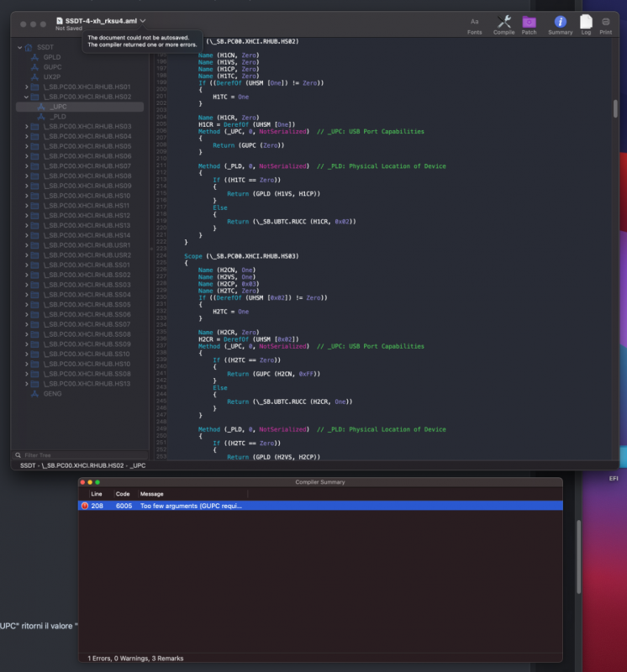Click the code editor vertical scrollbar
Image resolution: width=627 pixels, height=672 pixels.
(x=615, y=109)
